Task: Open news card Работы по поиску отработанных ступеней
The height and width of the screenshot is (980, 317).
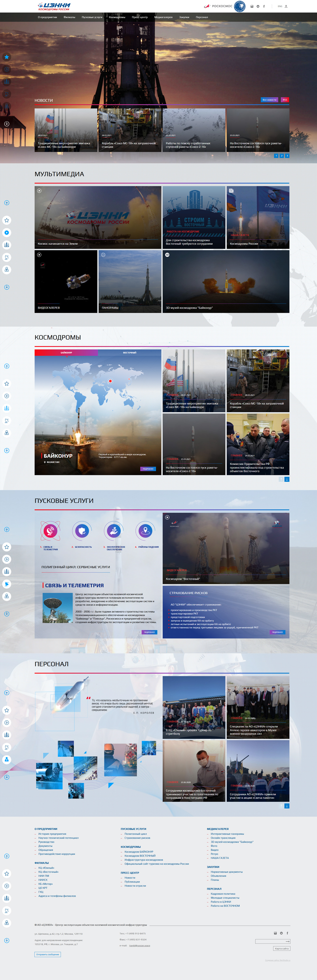Action: click(x=194, y=130)
